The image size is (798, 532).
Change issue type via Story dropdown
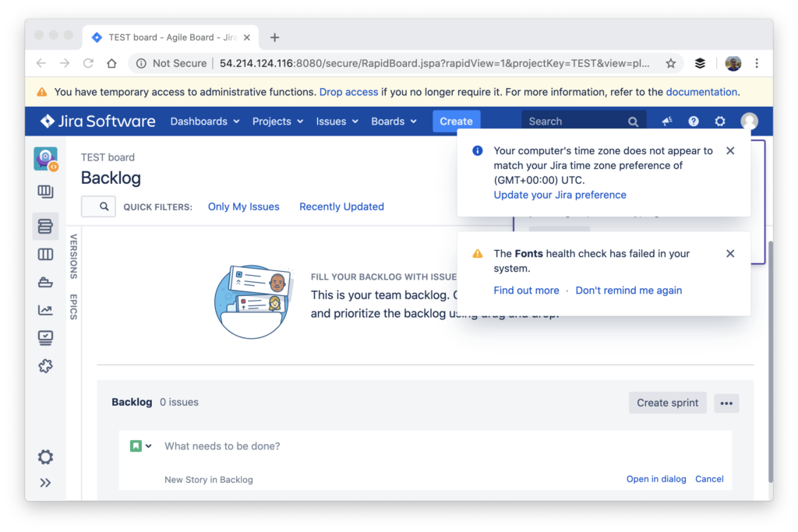[x=140, y=446]
